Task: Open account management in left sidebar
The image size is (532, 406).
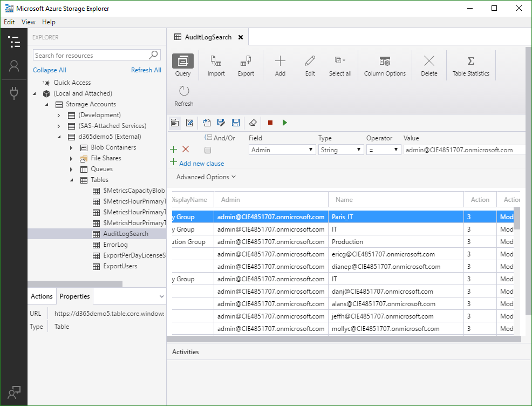Action: pos(14,66)
